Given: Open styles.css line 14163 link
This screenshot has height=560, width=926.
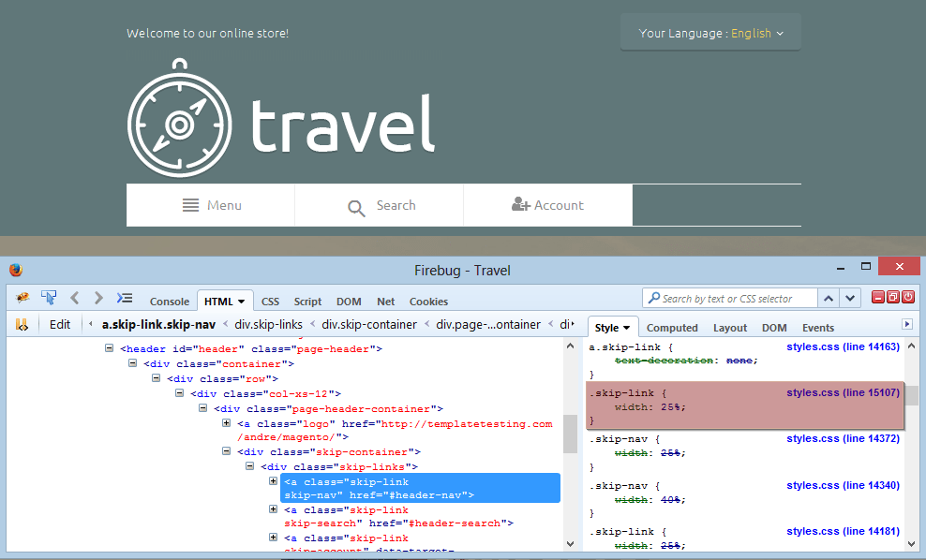Looking at the screenshot, I should click(x=843, y=346).
